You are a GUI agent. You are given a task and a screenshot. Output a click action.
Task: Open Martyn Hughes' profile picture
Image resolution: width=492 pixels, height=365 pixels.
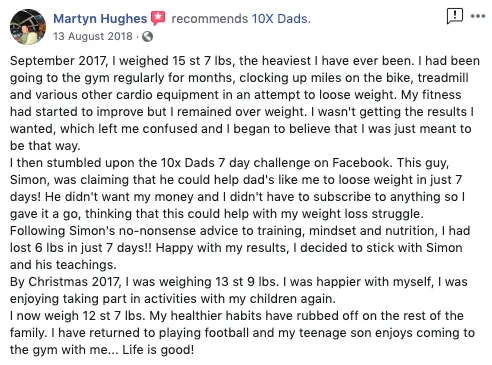[x=28, y=27]
